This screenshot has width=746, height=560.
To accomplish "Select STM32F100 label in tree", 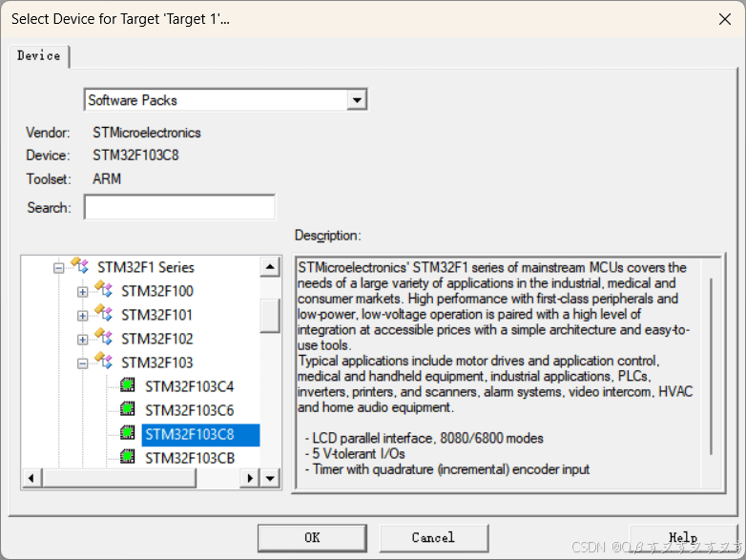I will coord(157,291).
